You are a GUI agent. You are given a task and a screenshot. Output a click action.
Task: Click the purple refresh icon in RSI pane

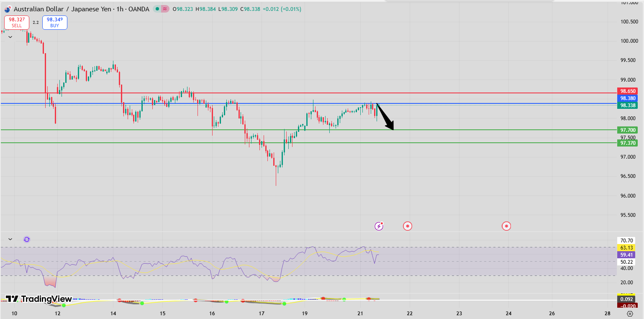27,239
